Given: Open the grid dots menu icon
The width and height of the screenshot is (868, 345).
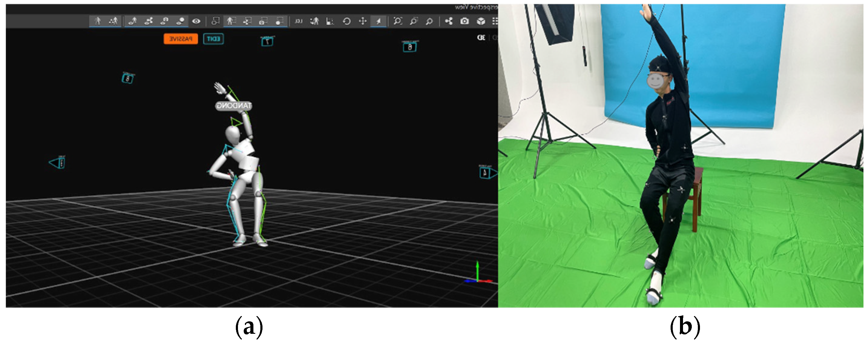Looking at the screenshot, I should point(495,21).
